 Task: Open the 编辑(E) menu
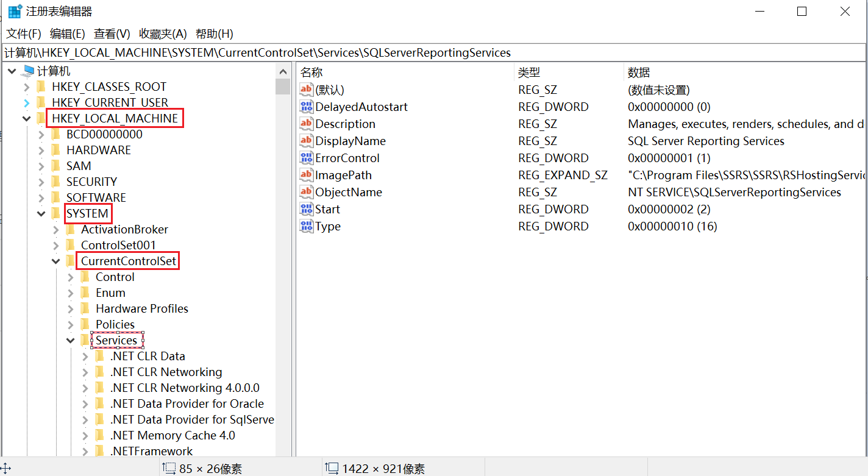[x=67, y=34]
